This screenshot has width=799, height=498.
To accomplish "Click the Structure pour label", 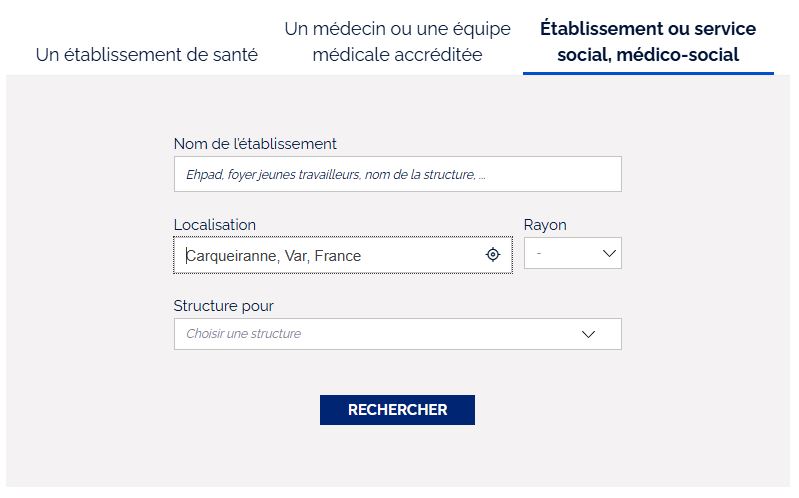I will point(223,306).
